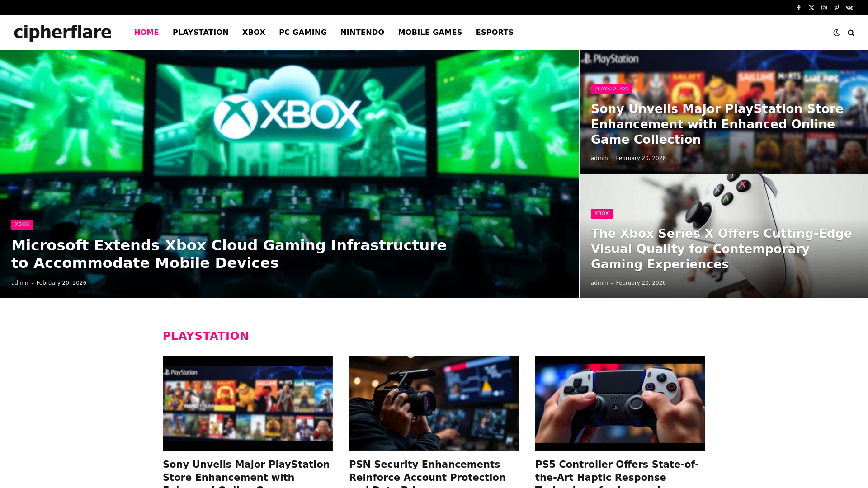Toggle dark mode with moon icon

pyautogui.click(x=836, y=33)
